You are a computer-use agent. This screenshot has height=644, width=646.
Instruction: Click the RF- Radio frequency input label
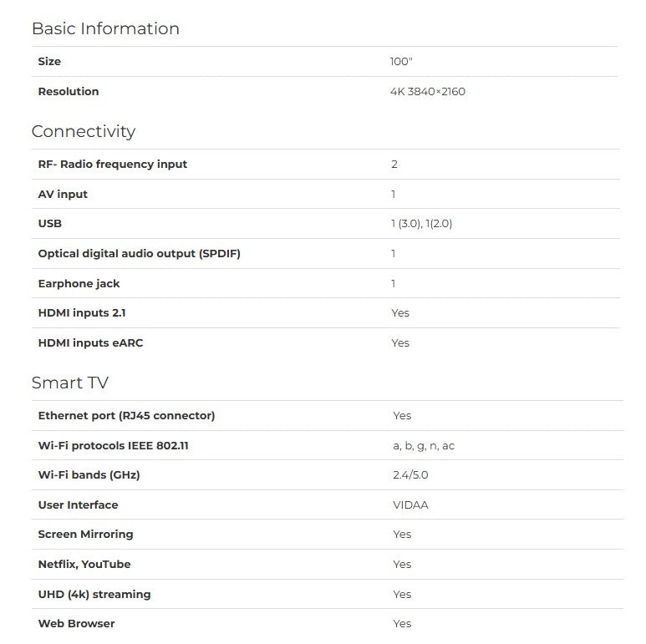tap(113, 165)
